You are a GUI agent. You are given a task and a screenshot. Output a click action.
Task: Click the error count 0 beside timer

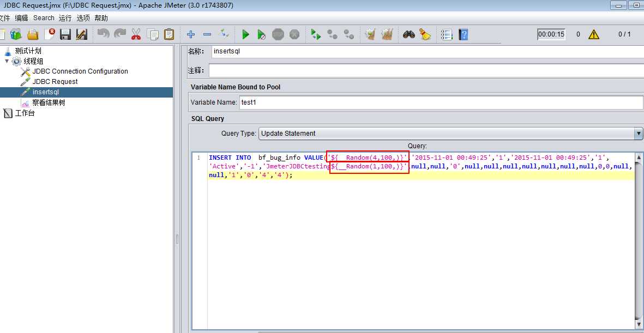pyautogui.click(x=578, y=34)
